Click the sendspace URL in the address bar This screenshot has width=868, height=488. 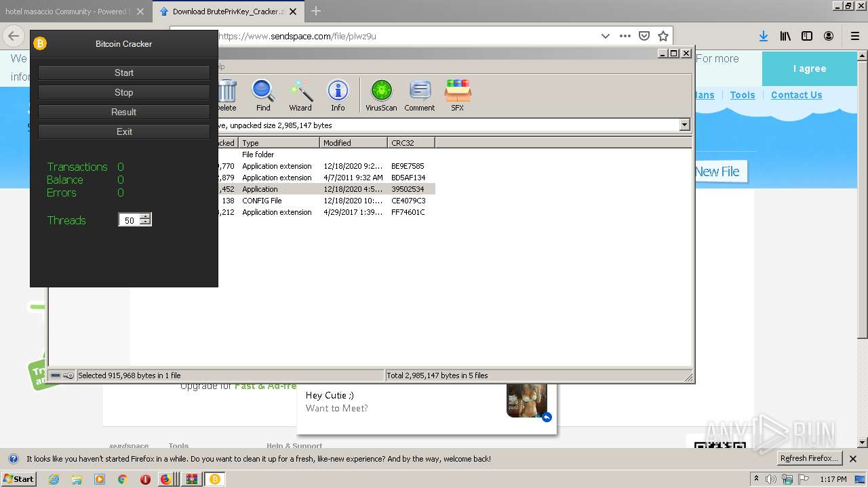coord(297,36)
